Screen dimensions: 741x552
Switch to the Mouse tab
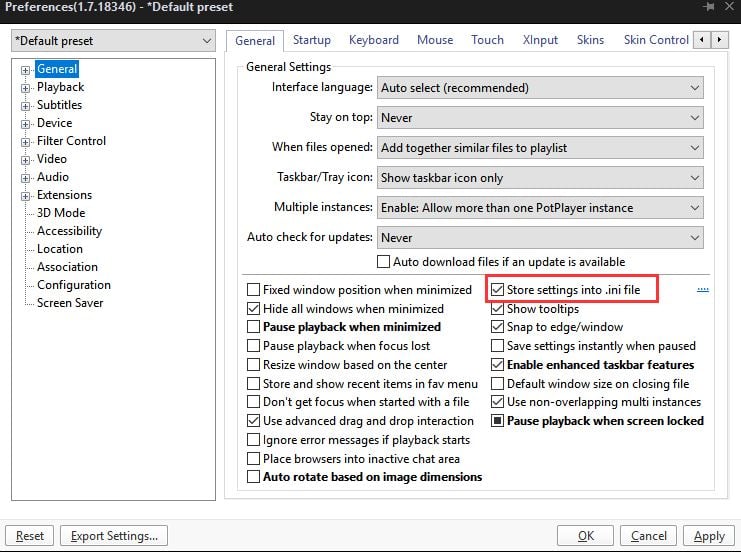click(x=435, y=40)
